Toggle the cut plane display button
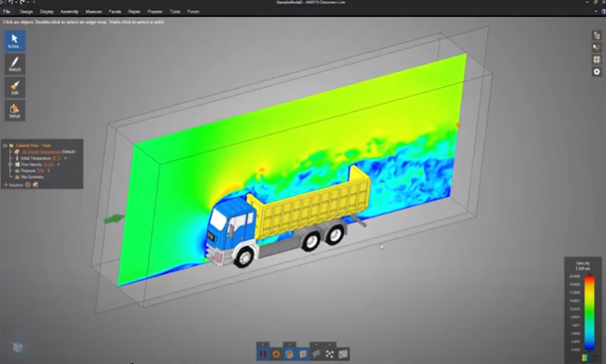 (x=303, y=354)
